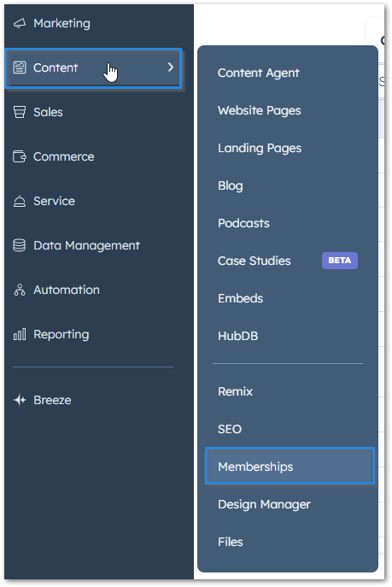Viewport: 392px width, 587px height.
Task: Click the Content newspaper icon
Action: point(20,68)
